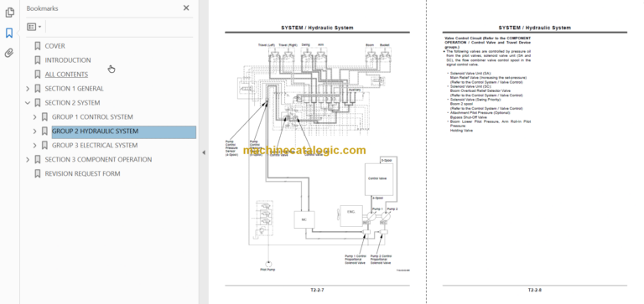Collapse the SECTION 2 SYSTEM bookmark

pos(28,102)
